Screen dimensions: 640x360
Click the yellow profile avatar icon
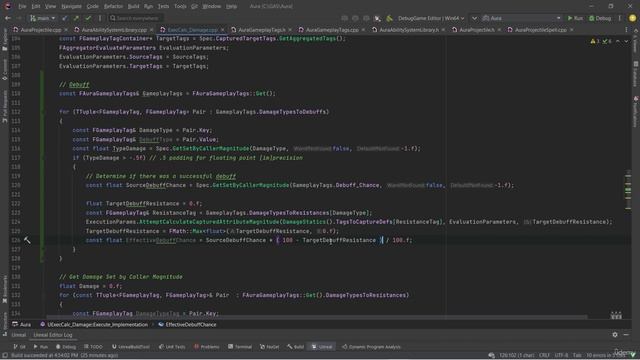pos(632,18)
